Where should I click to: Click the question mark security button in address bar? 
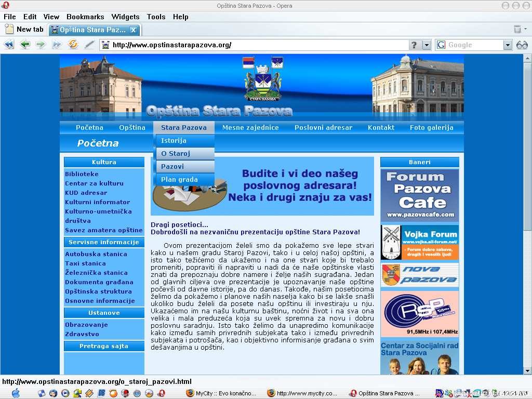click(x=414, y=45)
